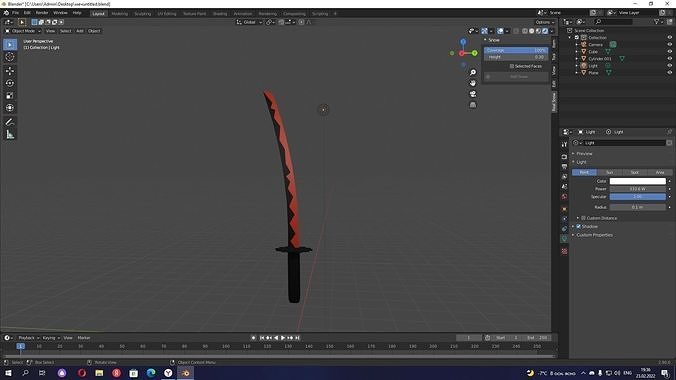
Task: Open the Edit menu
Action: (x=27, y=13)
